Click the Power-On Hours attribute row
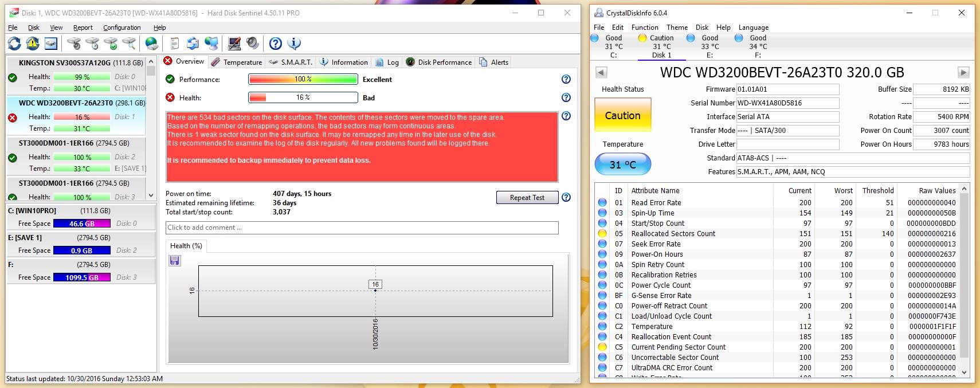 tap(778, 254)
